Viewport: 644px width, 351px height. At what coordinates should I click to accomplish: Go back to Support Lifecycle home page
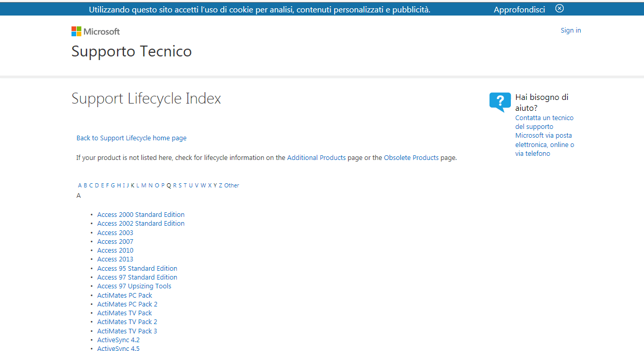(132, 138)
